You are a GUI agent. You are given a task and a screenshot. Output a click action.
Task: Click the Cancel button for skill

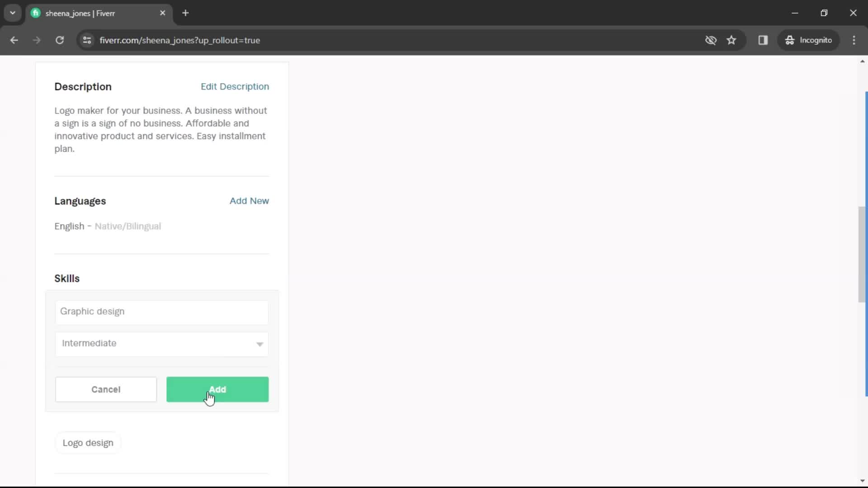click(x=106, y=389)
